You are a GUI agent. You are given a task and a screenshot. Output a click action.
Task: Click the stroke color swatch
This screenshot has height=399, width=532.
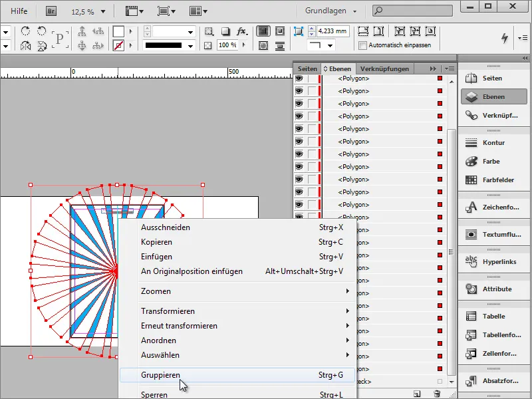pos(118,45)
